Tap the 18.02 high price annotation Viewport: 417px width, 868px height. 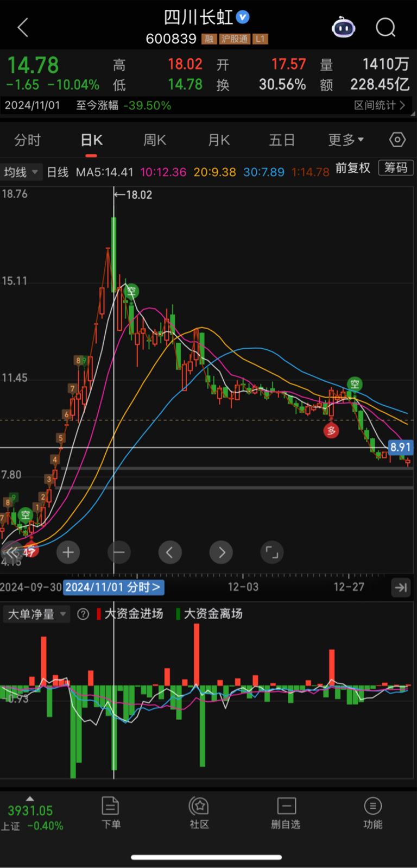coord(139,194)
